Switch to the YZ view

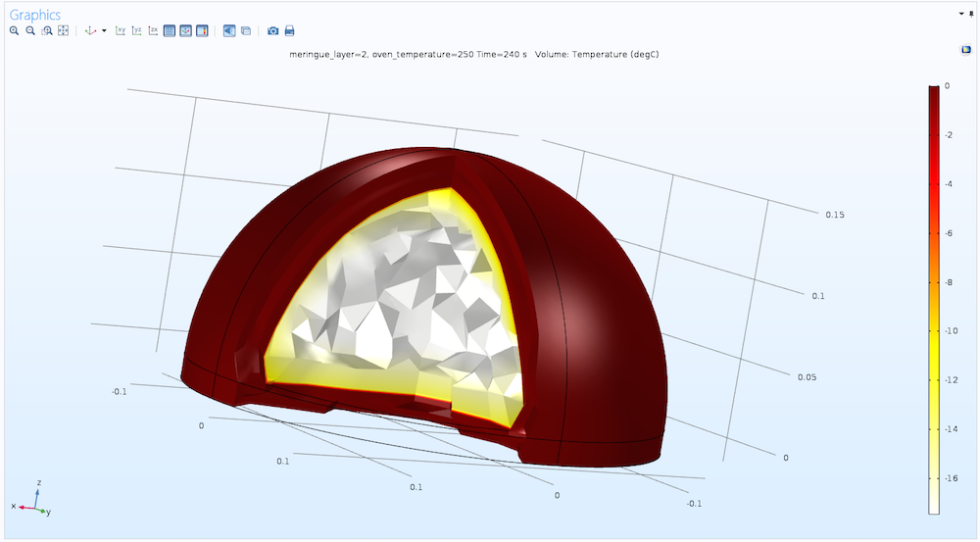[x=137, y=30]
